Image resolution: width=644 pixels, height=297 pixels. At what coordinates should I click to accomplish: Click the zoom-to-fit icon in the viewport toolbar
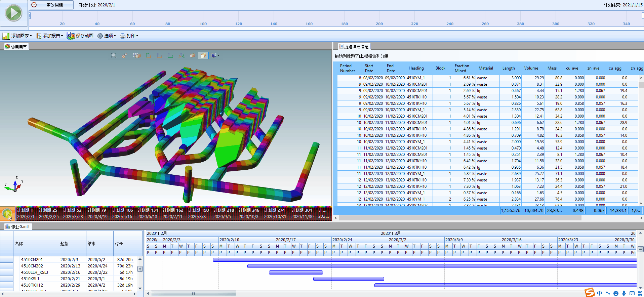point(114,55)
